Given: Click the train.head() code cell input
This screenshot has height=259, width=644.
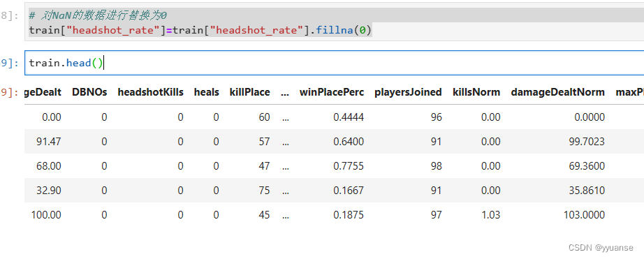Looking at the screenshot, I should (x=334, y=64).
